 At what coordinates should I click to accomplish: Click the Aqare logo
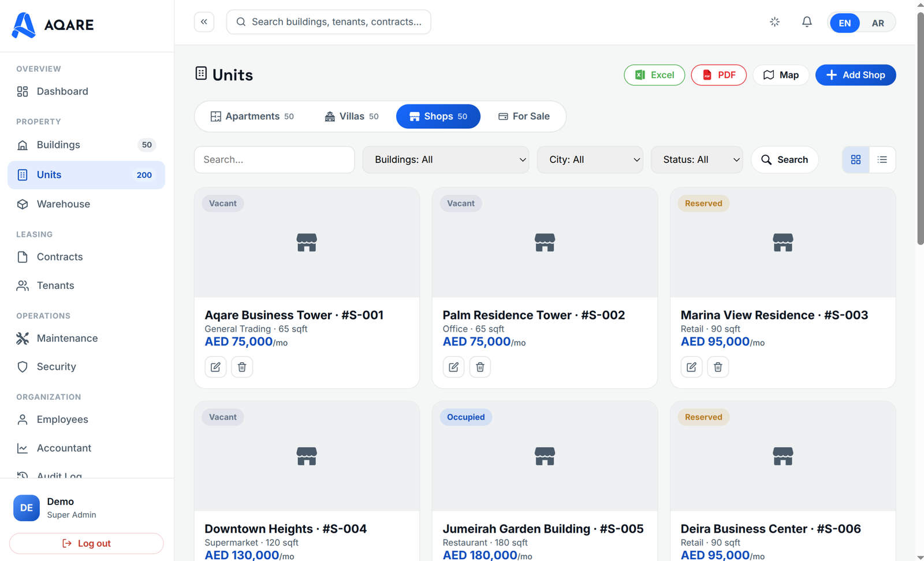[x=53, y=25]
